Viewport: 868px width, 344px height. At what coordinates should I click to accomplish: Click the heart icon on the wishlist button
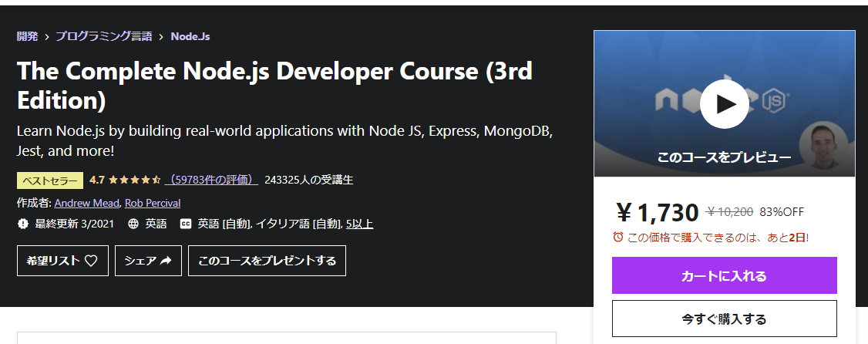[x=91, y=261]
